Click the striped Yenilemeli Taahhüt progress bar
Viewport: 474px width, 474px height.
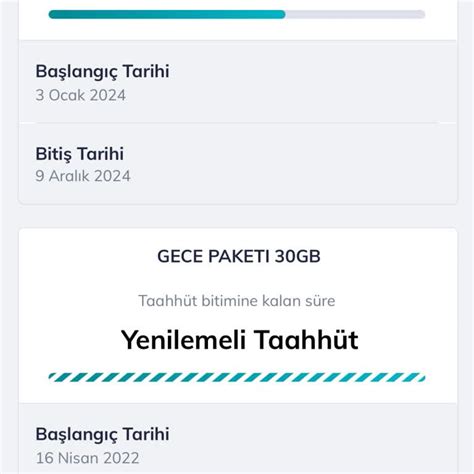pos(237,377)
